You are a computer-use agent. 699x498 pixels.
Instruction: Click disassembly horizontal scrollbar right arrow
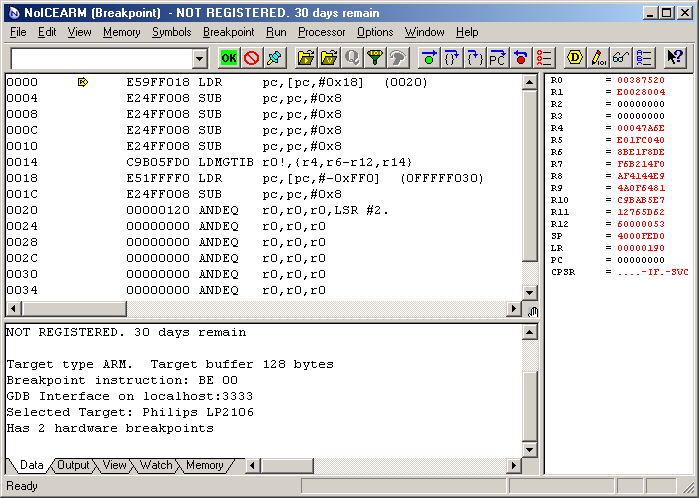click(x=514, y=308)
